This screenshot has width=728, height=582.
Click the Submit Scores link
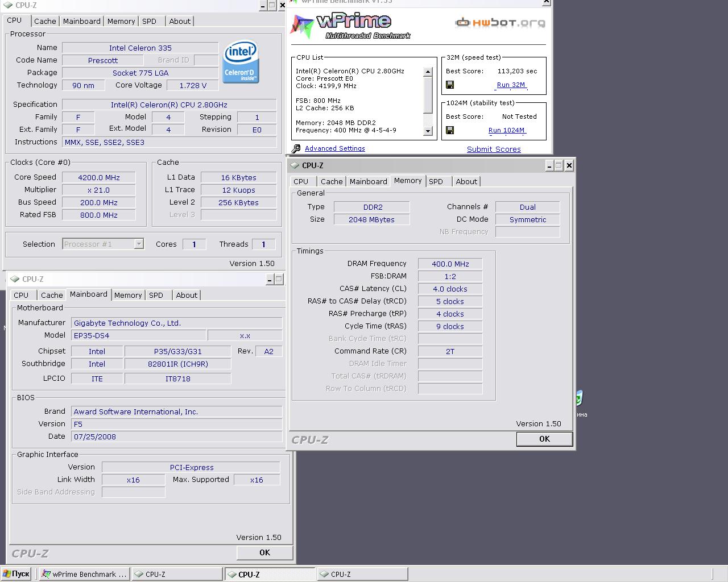pos(494,149)
